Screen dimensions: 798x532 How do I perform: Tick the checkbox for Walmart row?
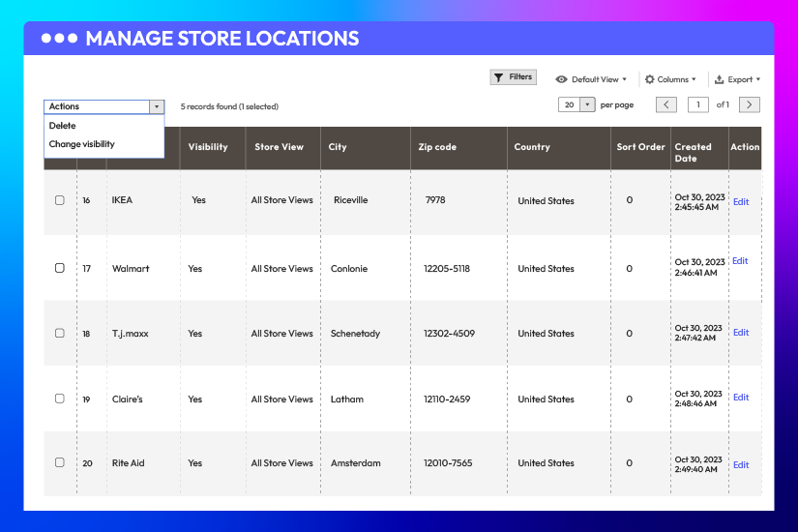(60, 268)
